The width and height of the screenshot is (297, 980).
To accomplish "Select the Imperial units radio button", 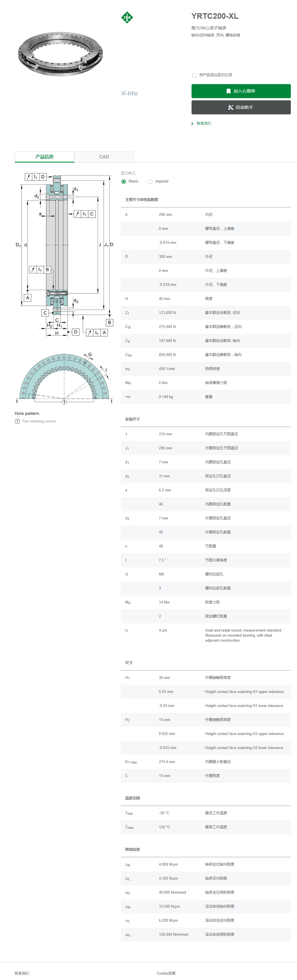I will click(150, 181).
